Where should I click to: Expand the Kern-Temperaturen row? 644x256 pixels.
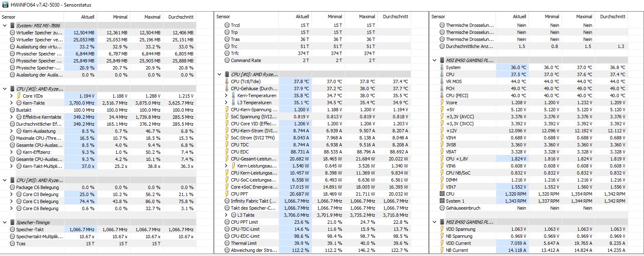click(x=226, y=96)
